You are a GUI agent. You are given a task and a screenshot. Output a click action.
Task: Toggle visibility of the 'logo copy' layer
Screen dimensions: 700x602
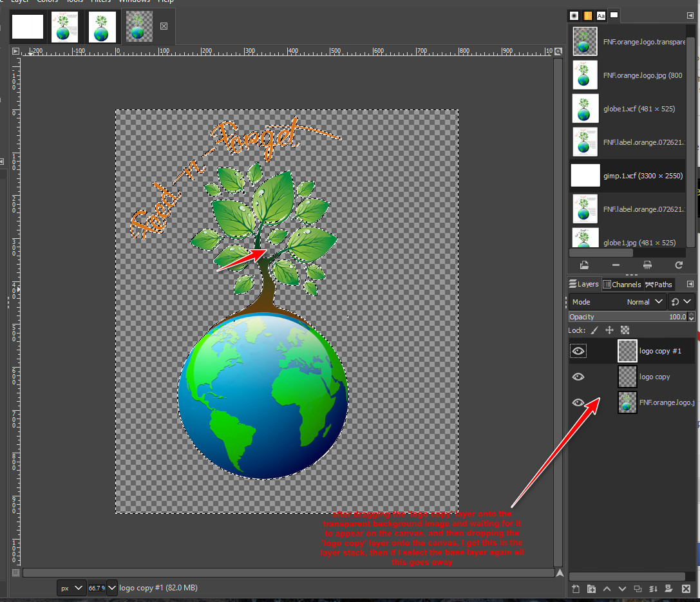pyautogui.click(x=578, y=377)
